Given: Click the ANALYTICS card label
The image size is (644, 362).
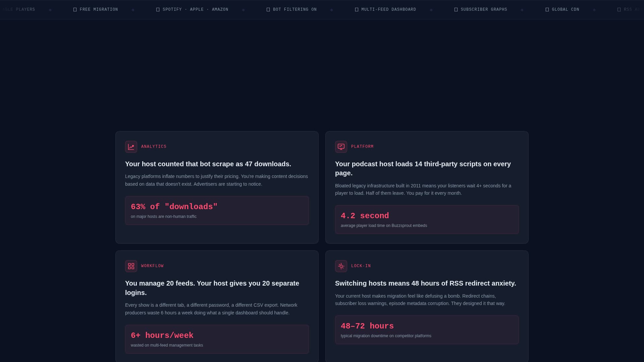Looking at the screenshot, I should pos(154,146).
